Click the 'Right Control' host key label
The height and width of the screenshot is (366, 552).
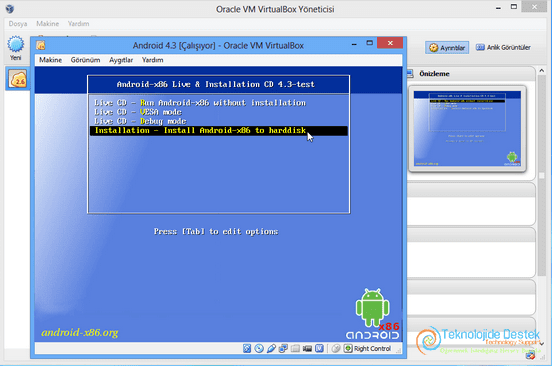click(372, 348)
